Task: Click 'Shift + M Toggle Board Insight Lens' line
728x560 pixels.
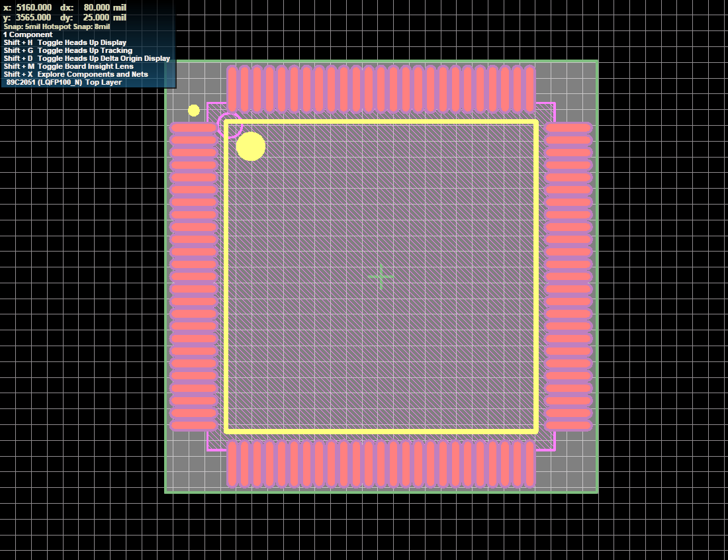Action: pos(68,66)
